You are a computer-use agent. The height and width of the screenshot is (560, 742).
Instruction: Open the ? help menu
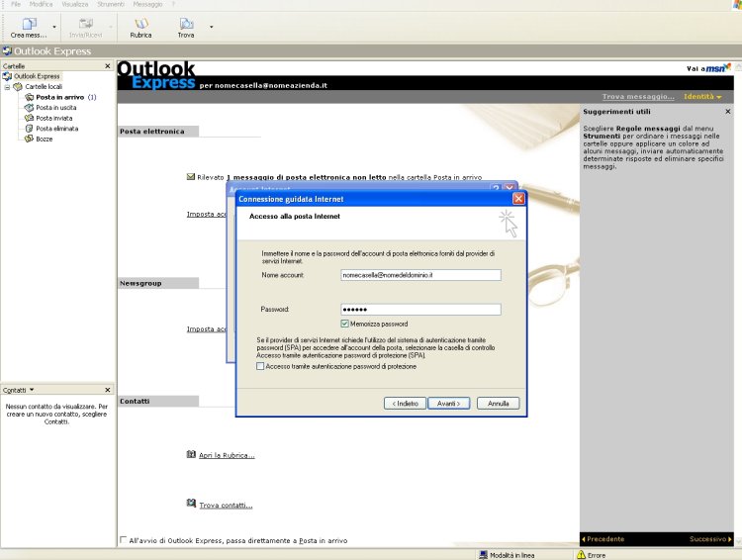pyautogui.click(x=174, y=4)
